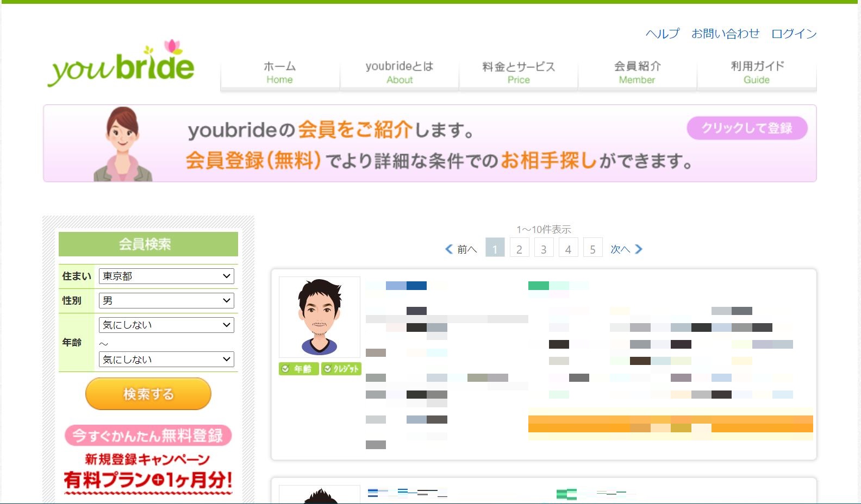The image size is (861, 504).
Task: Click the 有料プラン+1ヶ月分 campaign banner
Action: pos(148,474)
